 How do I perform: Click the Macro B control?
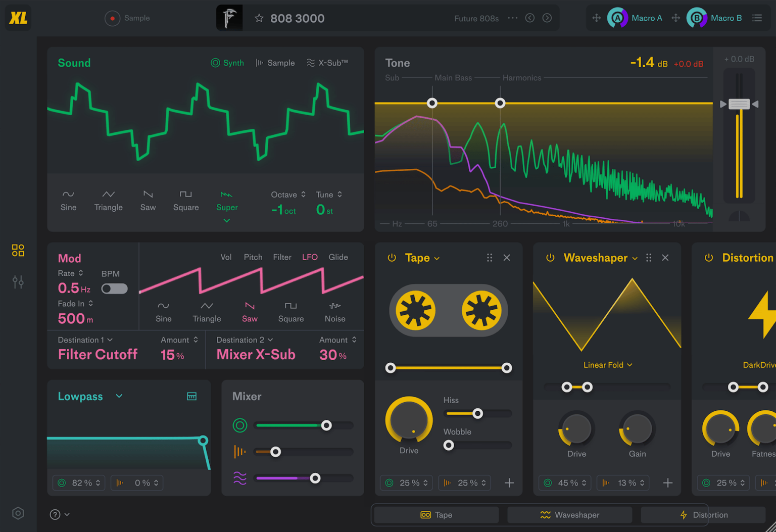pyautogui.click(x=697, y=18)
